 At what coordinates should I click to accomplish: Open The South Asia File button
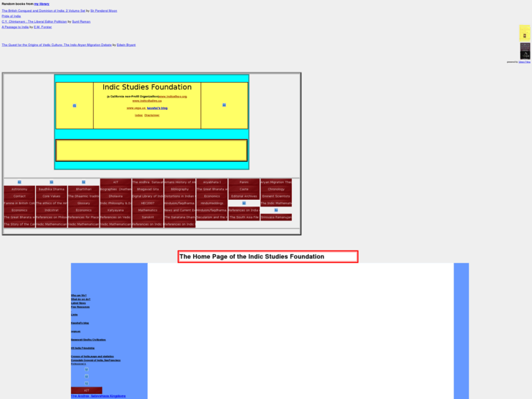244,217
